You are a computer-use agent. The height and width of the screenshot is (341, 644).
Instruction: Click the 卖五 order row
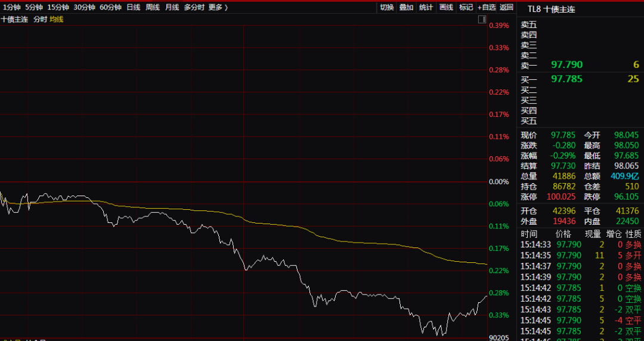(580, 24)
